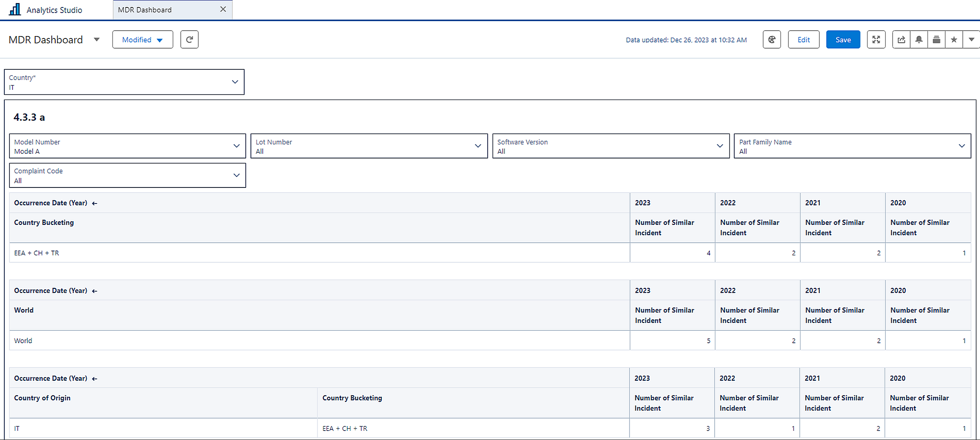Viewport: 980px width, 440px height.
Task: Favorite dashboard with star icon
Action: pos(954,40)
